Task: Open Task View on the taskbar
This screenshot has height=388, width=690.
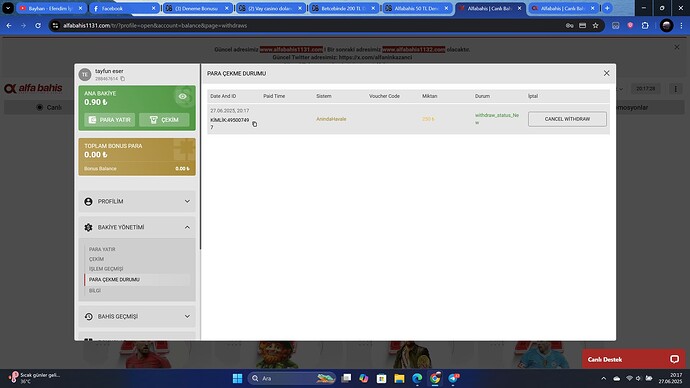Action: pos(347,378)
